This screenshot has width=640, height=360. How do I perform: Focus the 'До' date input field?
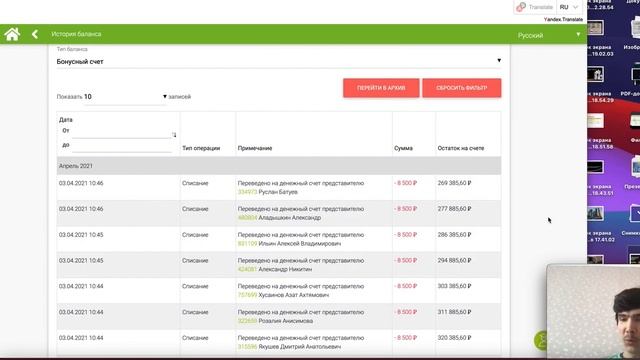click(x=122, y=146)
